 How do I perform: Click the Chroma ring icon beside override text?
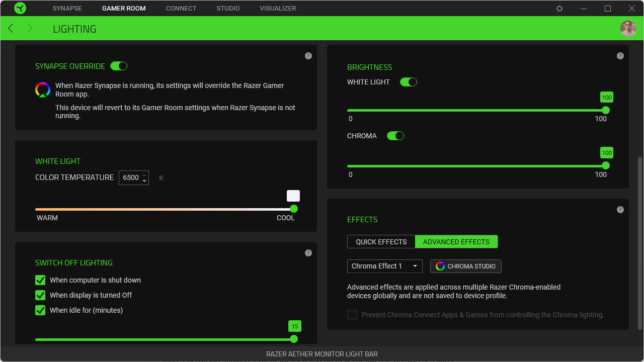(43, 89)
